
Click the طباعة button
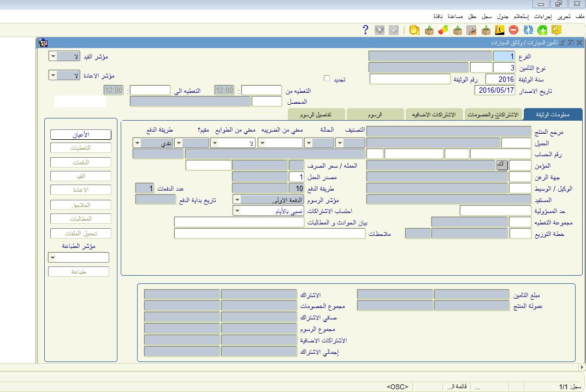(79, 271)
